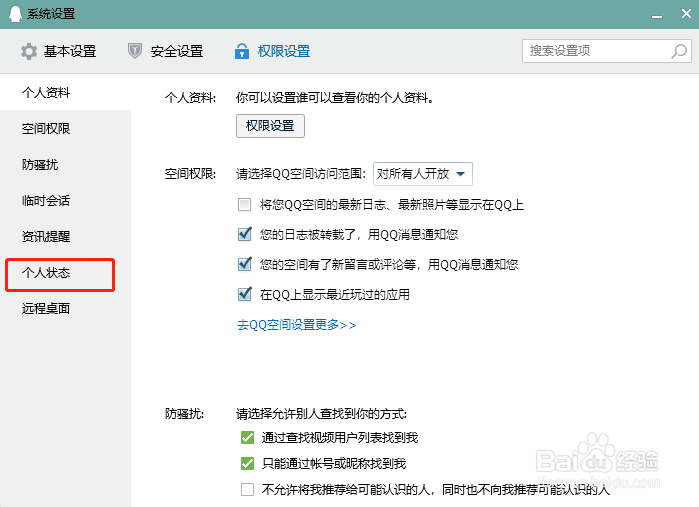The height and width of the screenshot is (507, 699).
Task: Open the 基本设置 tab
Action: coord(58,51)
